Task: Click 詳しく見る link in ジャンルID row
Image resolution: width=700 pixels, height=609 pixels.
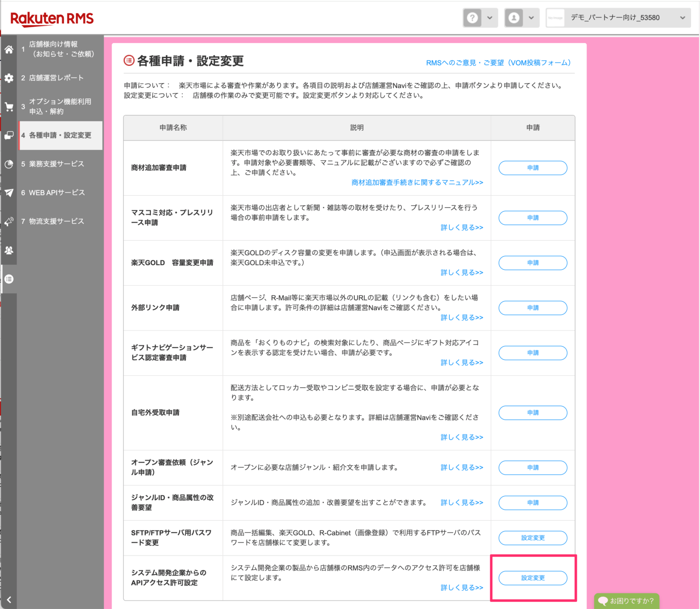Action: click(x=462, y=503)
